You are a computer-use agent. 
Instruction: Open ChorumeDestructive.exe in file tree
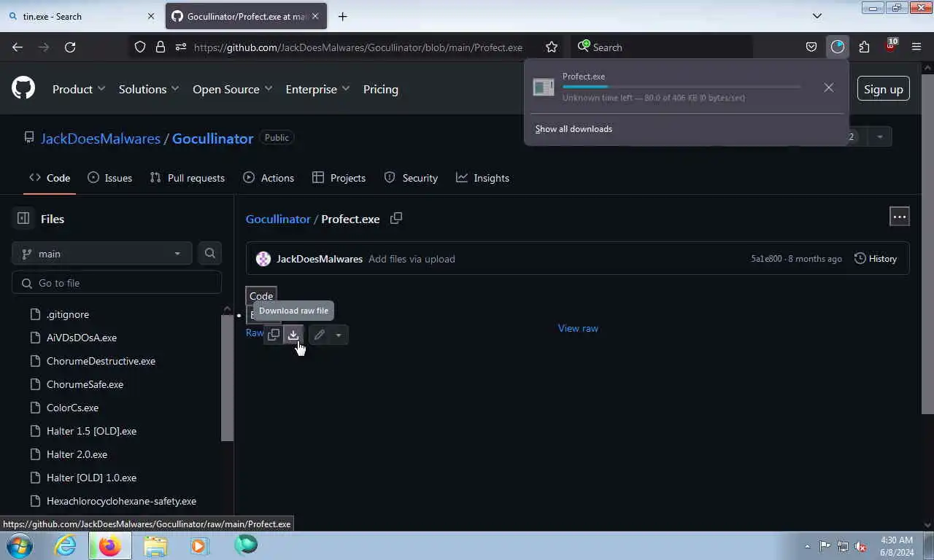(x=101, y=361)
